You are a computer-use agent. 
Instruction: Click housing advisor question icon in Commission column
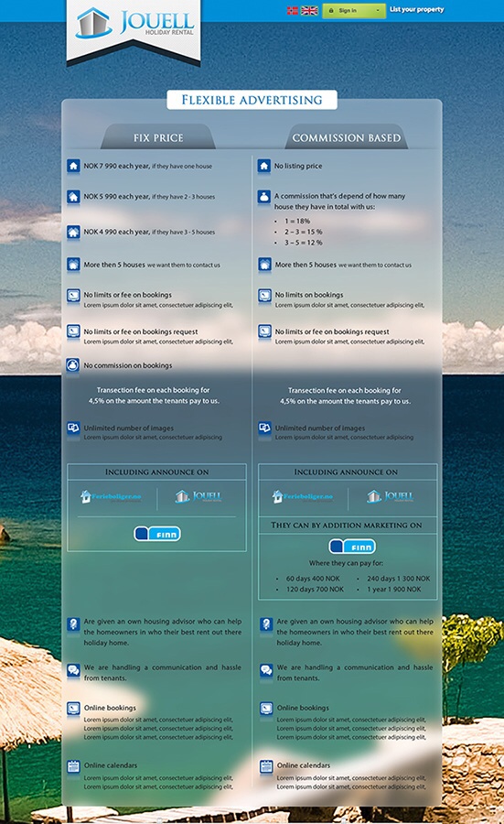tap(266, 623)
